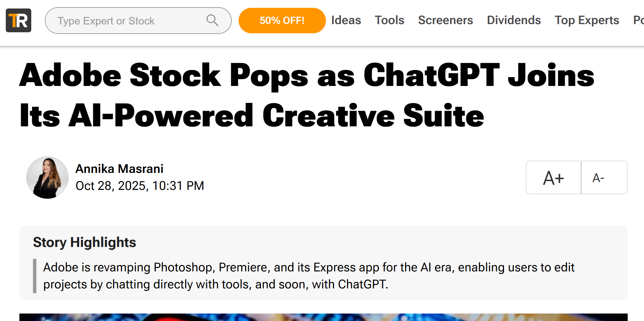The width and height of the screenshot is (644, 321).
Task: Select Screeners in the navigation bar
Action: [445, 20]
